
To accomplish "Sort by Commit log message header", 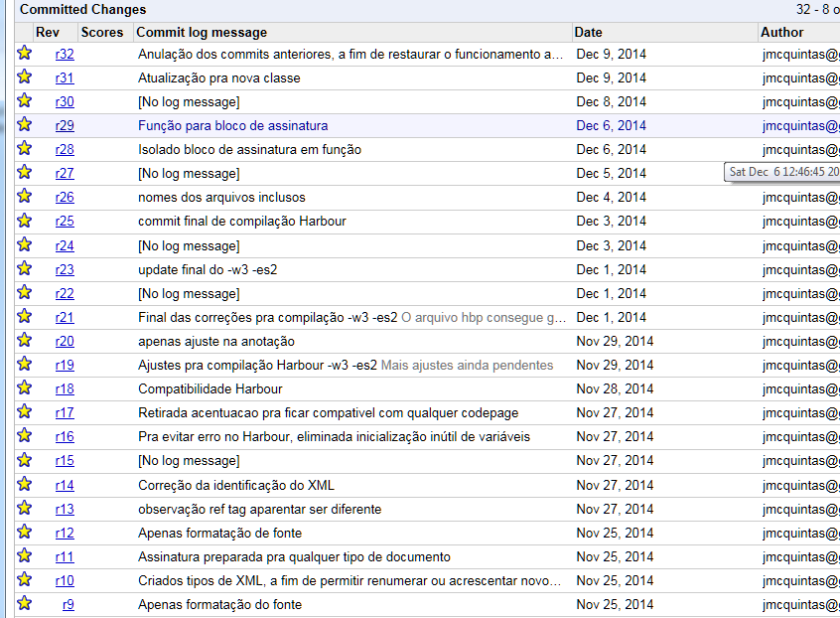I will pos(188,32).
